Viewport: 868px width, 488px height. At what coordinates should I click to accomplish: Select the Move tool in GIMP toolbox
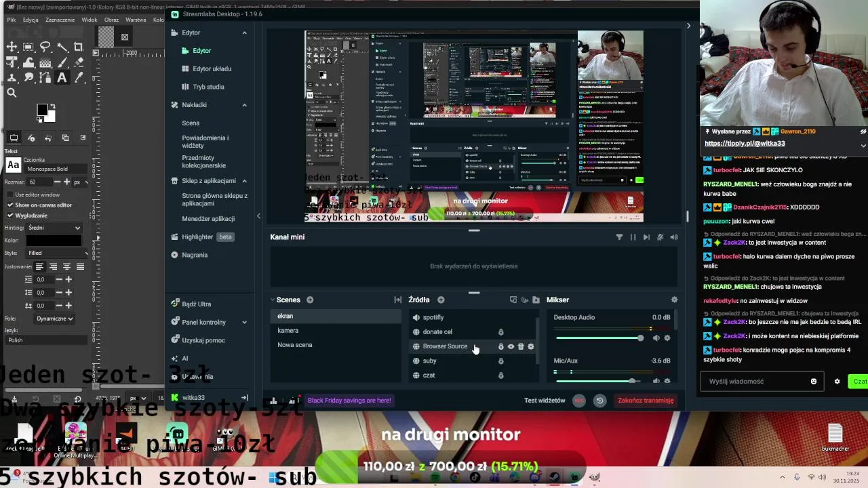[x=12, y=47]
